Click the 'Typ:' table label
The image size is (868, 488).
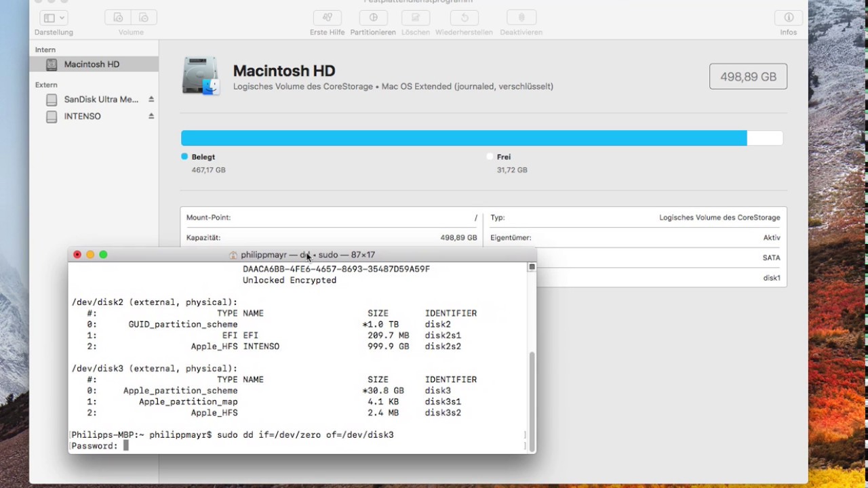[x=498, y=218]
